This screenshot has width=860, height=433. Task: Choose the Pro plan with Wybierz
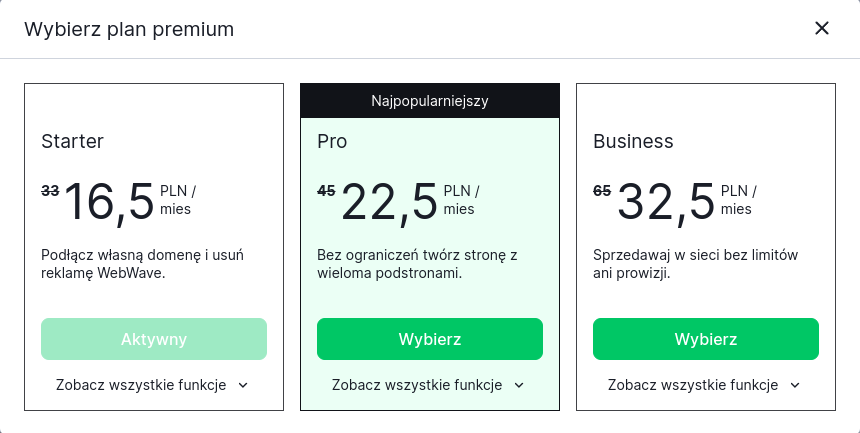point(430,339)
